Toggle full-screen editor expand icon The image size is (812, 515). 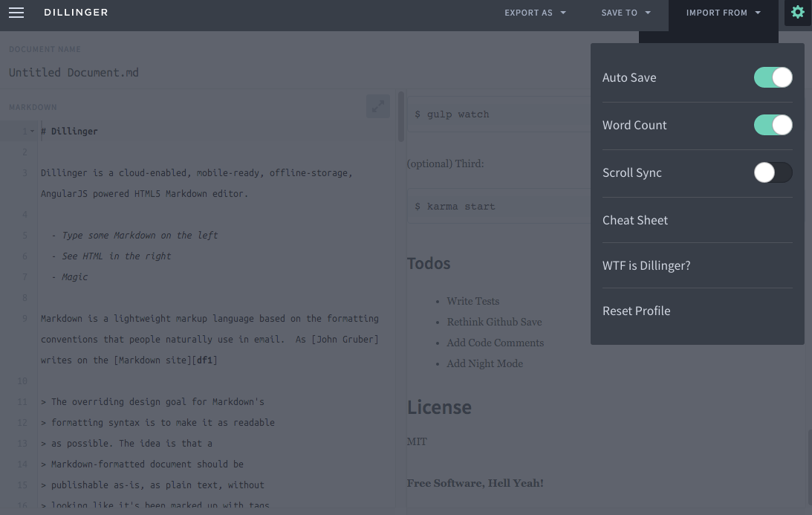[378, 106]
